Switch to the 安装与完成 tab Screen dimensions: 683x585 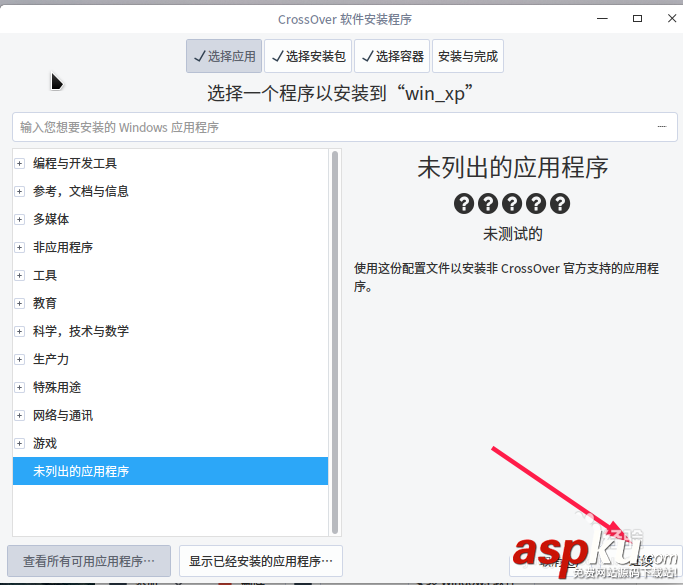click(x=468, y=56)
